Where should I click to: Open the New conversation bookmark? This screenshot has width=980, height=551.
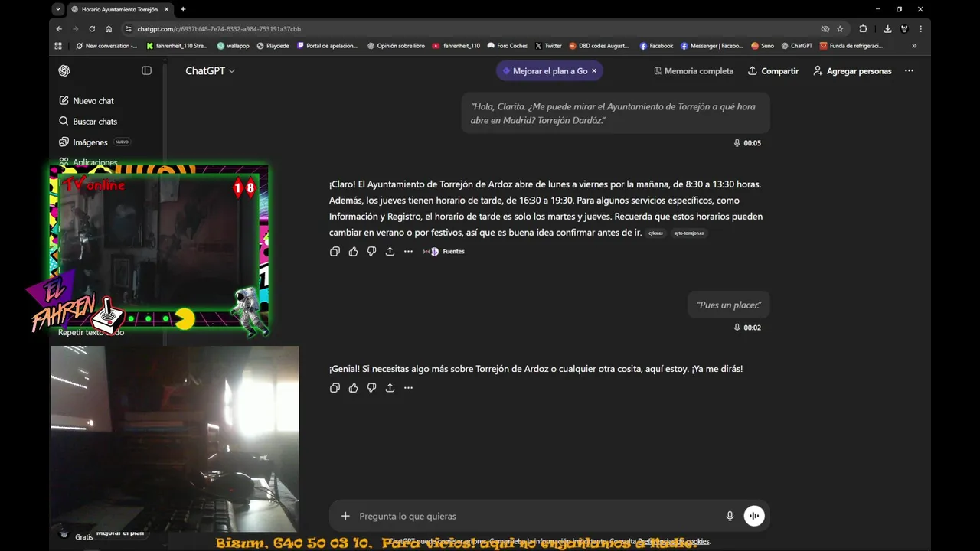point(106,46)
